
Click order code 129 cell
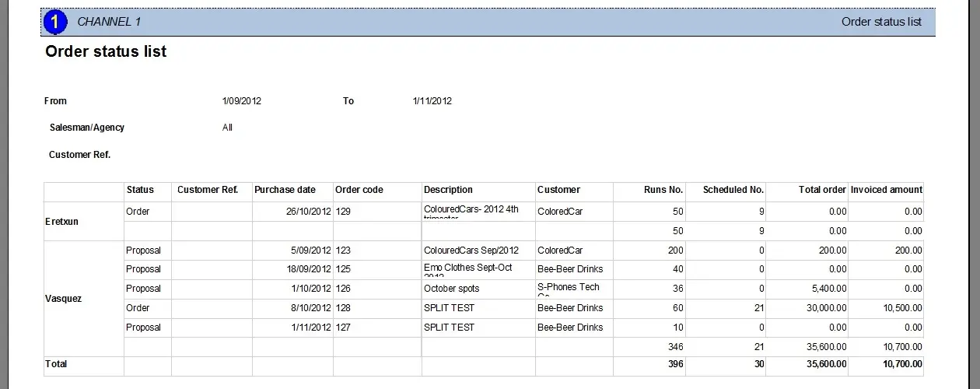point(344,212)
